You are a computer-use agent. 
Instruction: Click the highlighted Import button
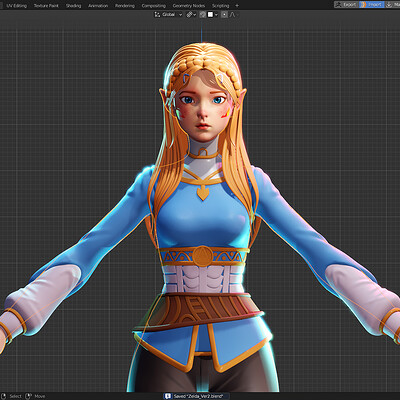tap(372, 5)
